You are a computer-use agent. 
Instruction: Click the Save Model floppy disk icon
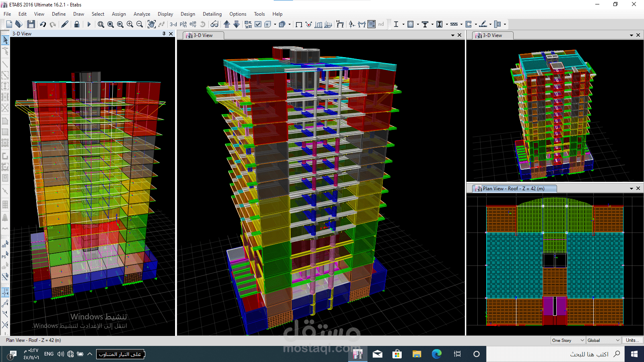tap(31, 24)
